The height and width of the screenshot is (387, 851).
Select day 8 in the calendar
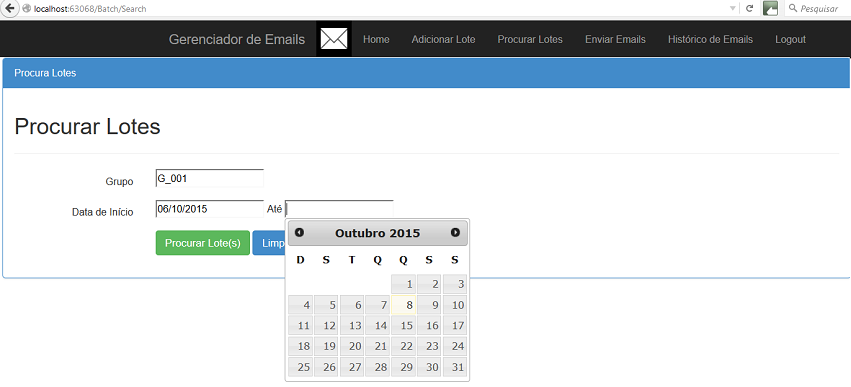coord(403,305)
